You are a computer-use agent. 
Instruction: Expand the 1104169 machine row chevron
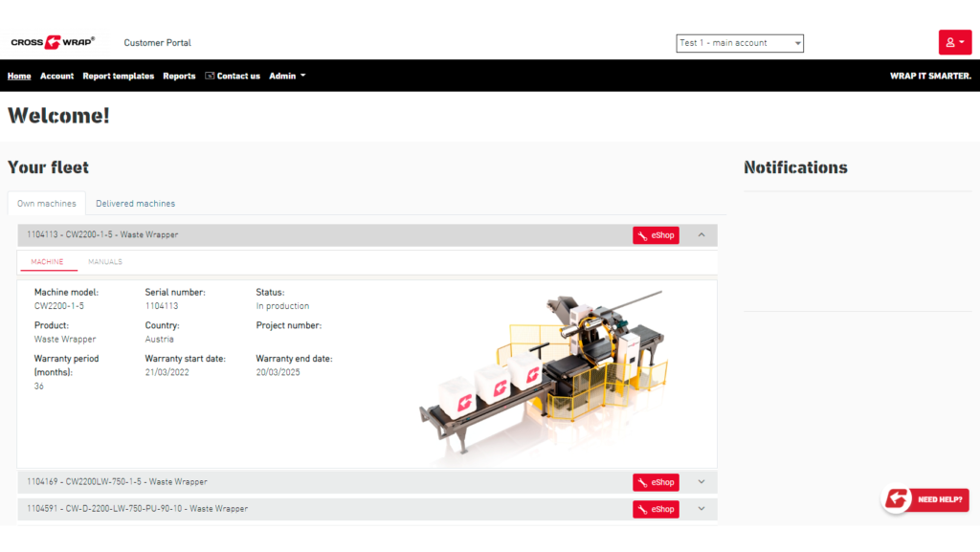point(702,482)
